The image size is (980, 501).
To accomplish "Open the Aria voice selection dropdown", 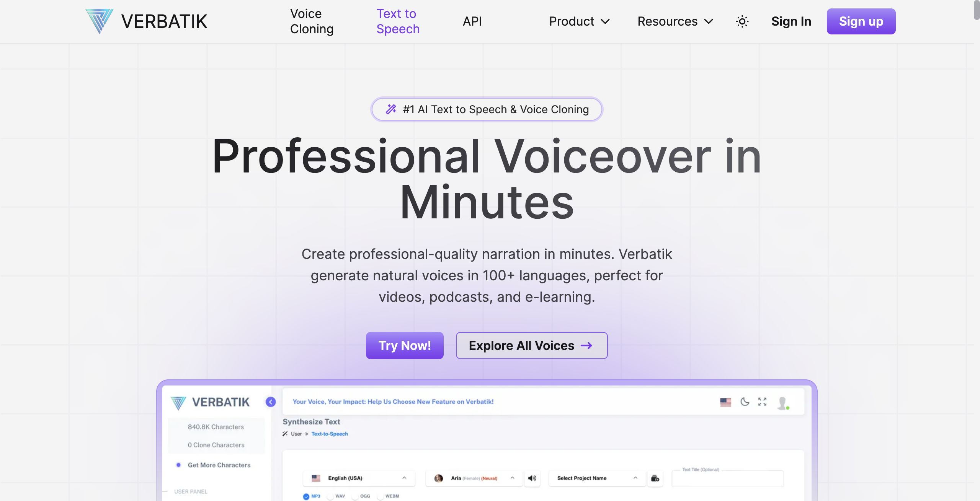I will (474, 478).
